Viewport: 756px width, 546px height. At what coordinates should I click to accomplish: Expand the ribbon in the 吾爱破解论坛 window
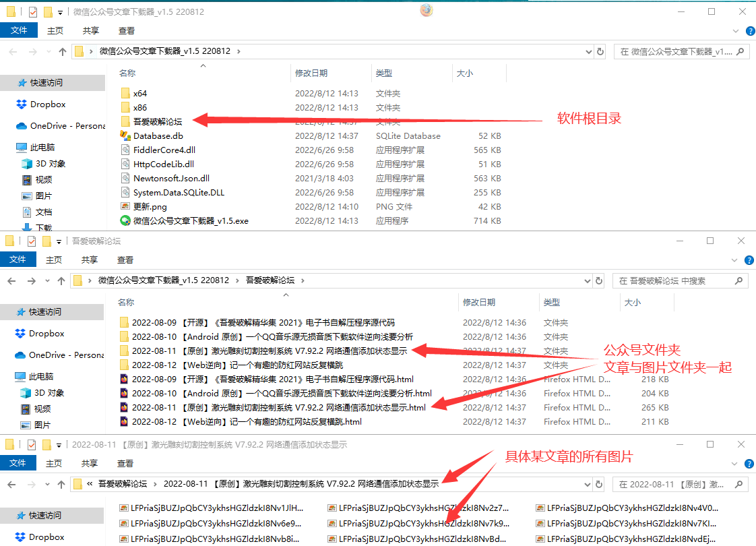click(734, 260)
